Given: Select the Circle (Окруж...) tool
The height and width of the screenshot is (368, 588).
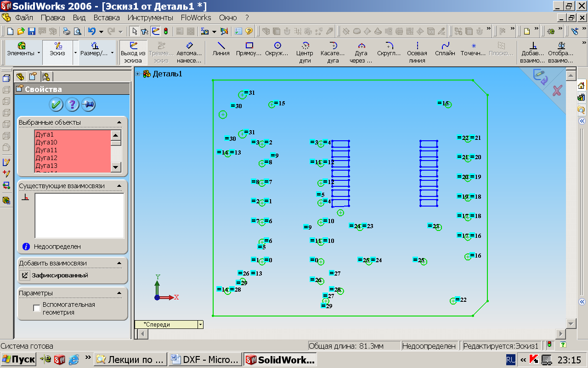Looking at the screenshot, I should coord(277,49).
